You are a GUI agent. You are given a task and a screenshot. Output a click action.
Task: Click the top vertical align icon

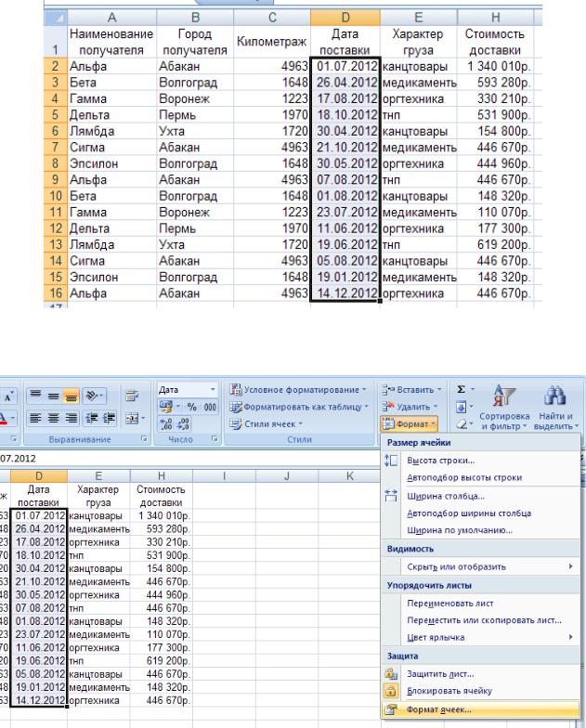[35, 396]
